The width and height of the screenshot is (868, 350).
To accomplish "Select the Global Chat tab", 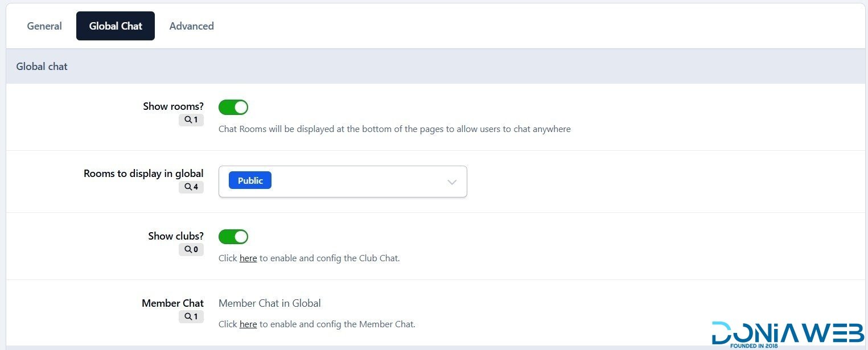I will 116,26.
